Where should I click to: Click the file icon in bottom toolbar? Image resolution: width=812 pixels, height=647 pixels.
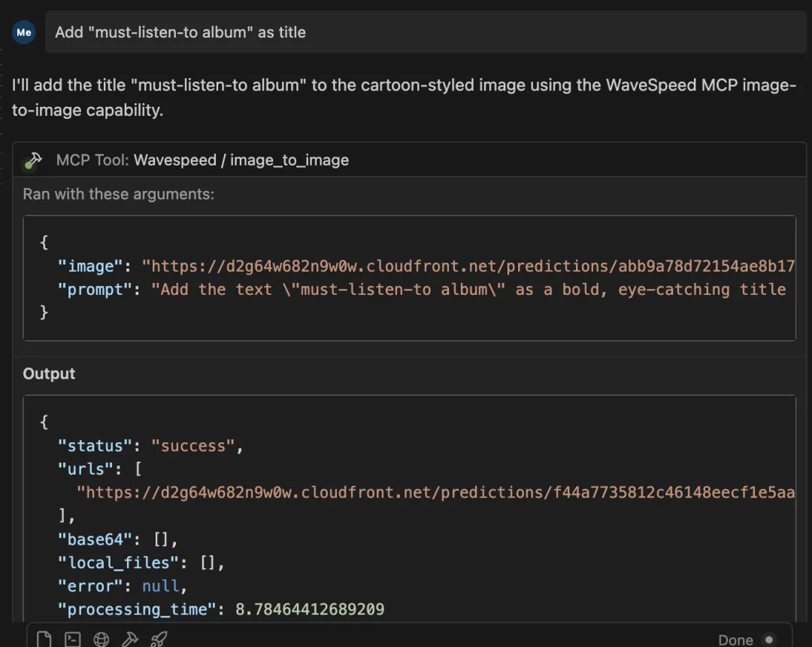coord(44,639)
